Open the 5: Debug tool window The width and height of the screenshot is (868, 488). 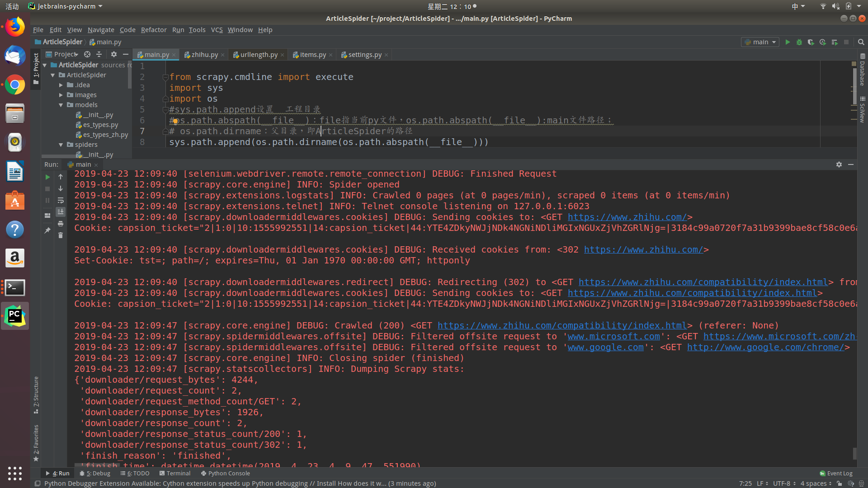coord(95,473)
